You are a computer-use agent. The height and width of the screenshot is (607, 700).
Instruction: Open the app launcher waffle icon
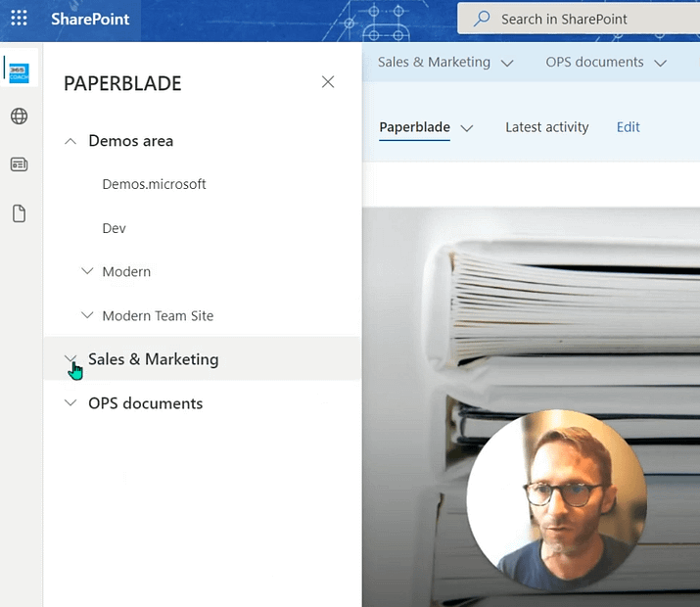pyautogui.click(x=19, y=19)
